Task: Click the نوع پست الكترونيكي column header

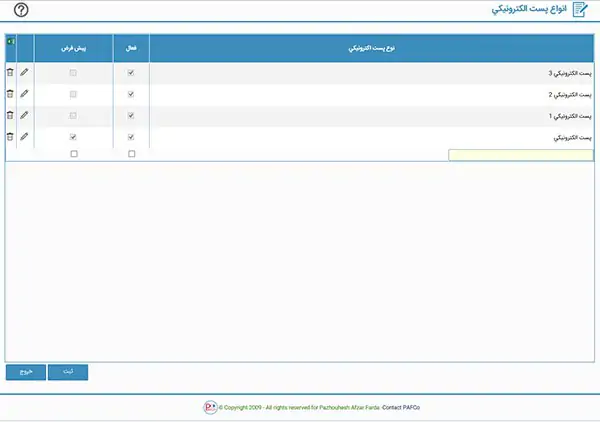Action: (x=372, y=48)
